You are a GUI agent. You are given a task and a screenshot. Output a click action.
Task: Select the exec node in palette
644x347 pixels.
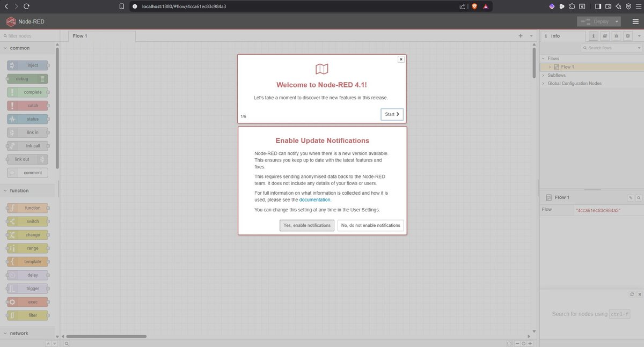click(27, 302)
